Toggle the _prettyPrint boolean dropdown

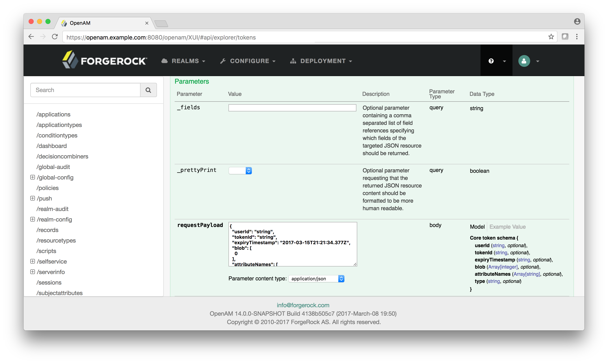(x=240, y=170)
